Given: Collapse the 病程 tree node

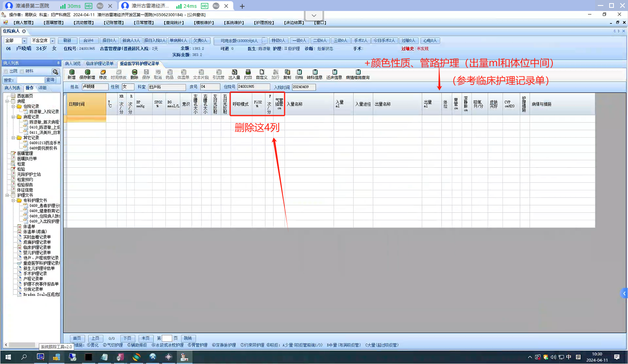Looking at the screenshot, I should pyautogui.click(x=7, y=101).
